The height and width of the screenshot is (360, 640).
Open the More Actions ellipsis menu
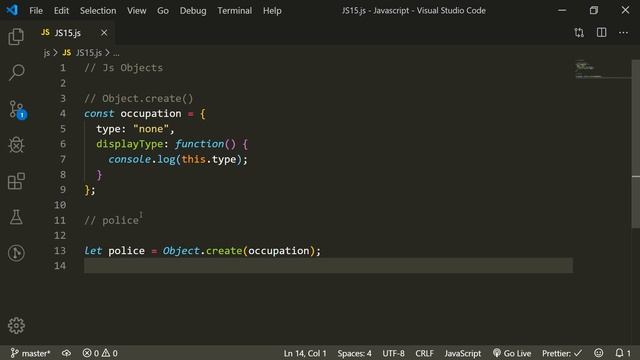623,33
